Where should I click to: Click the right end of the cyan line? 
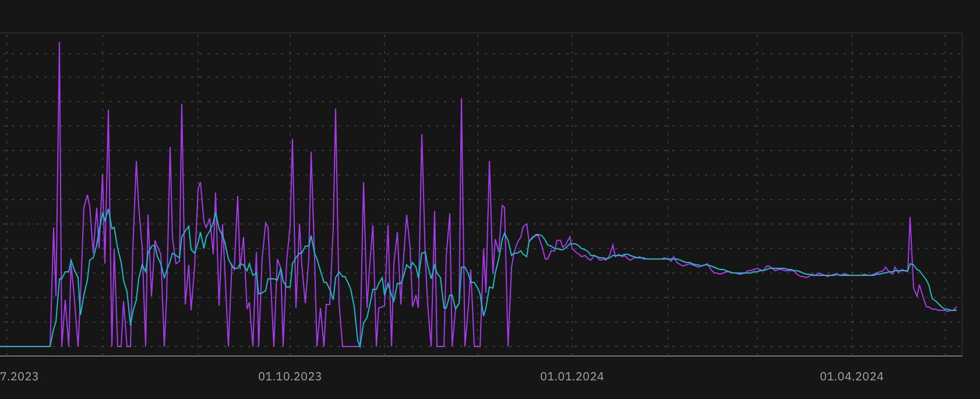click(x=956, y=310)
